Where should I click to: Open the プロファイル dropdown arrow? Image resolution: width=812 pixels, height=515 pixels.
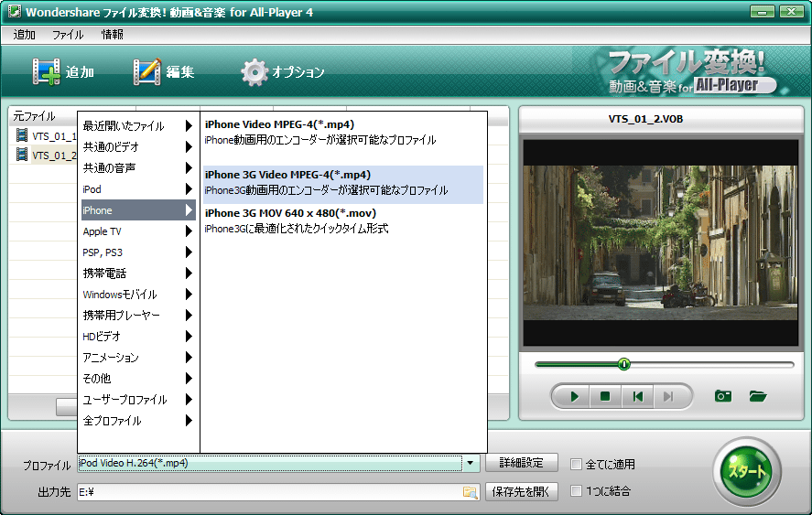click(471, 463)
